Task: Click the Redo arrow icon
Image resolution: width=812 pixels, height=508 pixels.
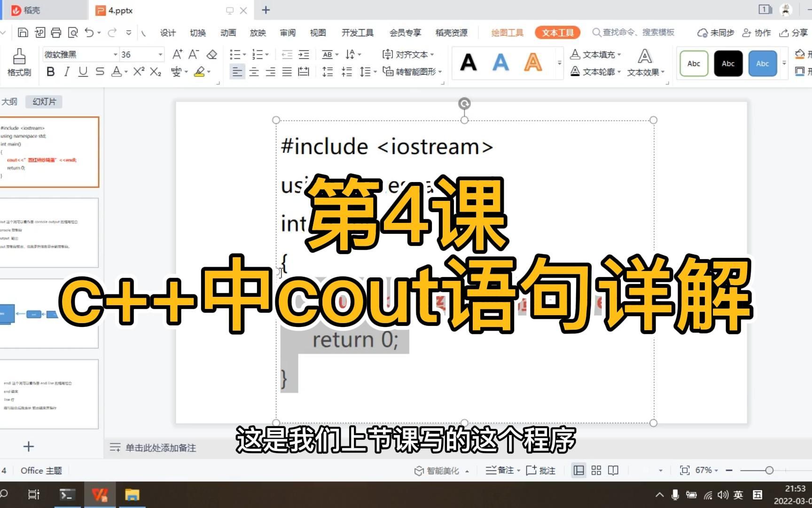Action: pos(112,32)
